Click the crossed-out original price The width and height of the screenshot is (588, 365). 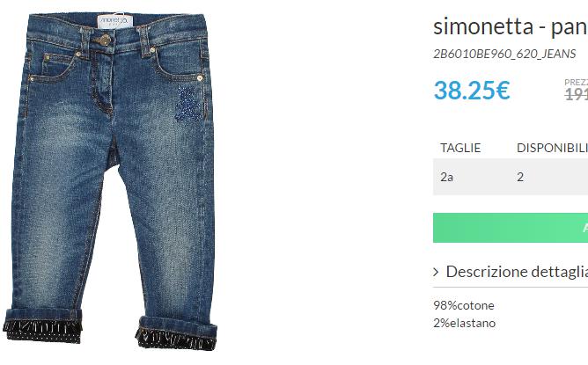click(577, 94)
